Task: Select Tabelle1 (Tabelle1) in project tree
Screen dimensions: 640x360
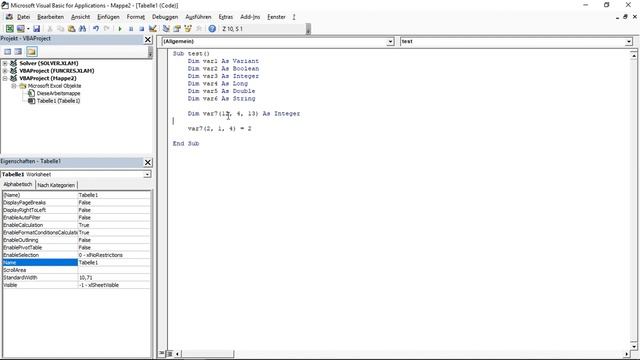Action: click(x=58, y=101)
